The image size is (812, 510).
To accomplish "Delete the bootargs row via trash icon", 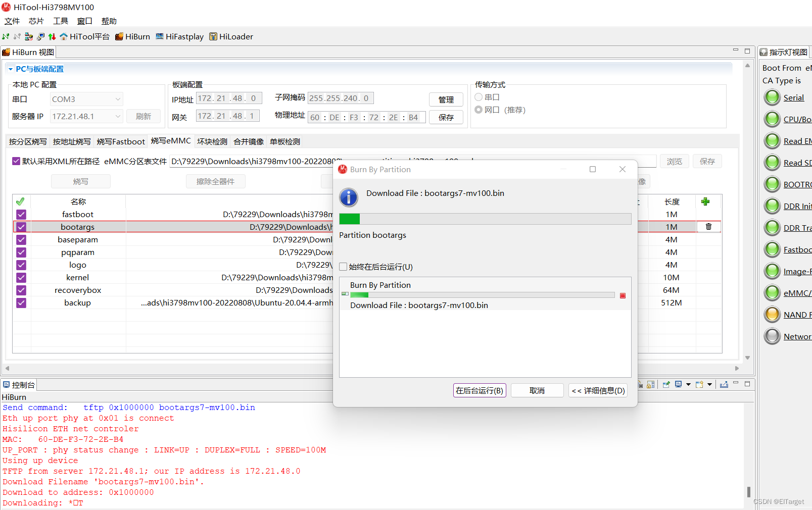I will click(708, 227).
